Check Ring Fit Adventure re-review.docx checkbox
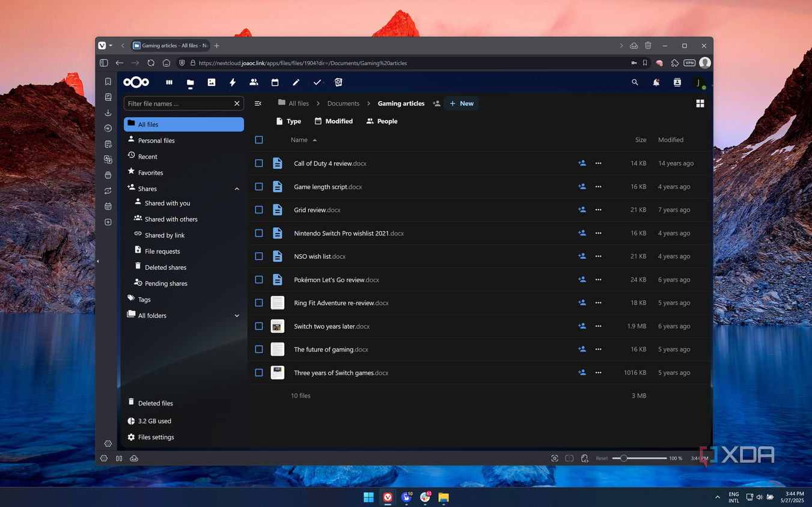This screenshot has width=812, height=507. [x=259, y=303]
